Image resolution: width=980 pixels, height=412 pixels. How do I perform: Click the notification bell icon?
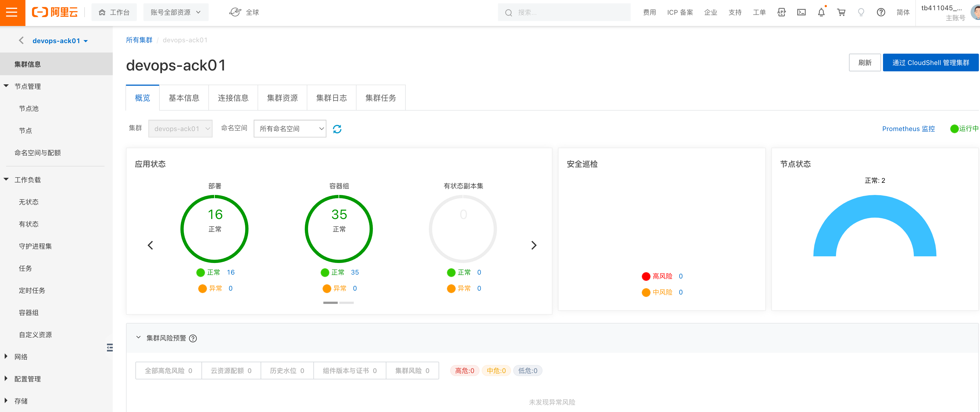[821, 12]
